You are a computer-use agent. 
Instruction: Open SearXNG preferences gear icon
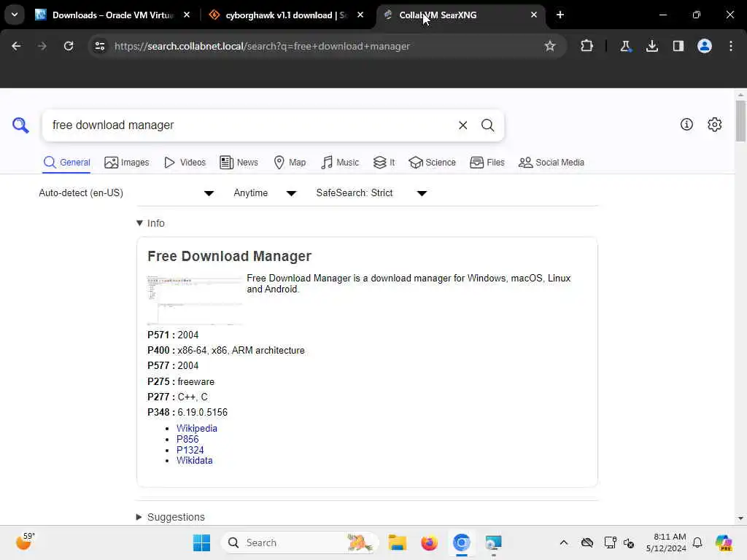coord(714,124)
